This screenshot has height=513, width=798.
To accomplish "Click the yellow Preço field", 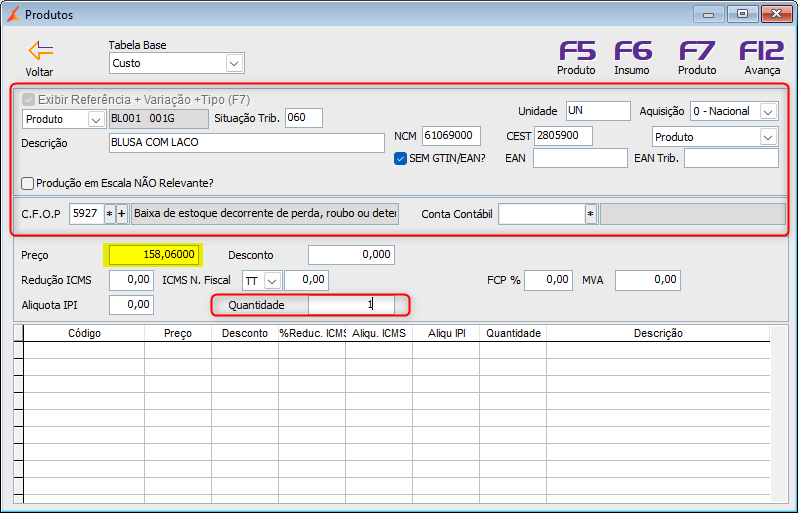I will click(x=153, y=255).
